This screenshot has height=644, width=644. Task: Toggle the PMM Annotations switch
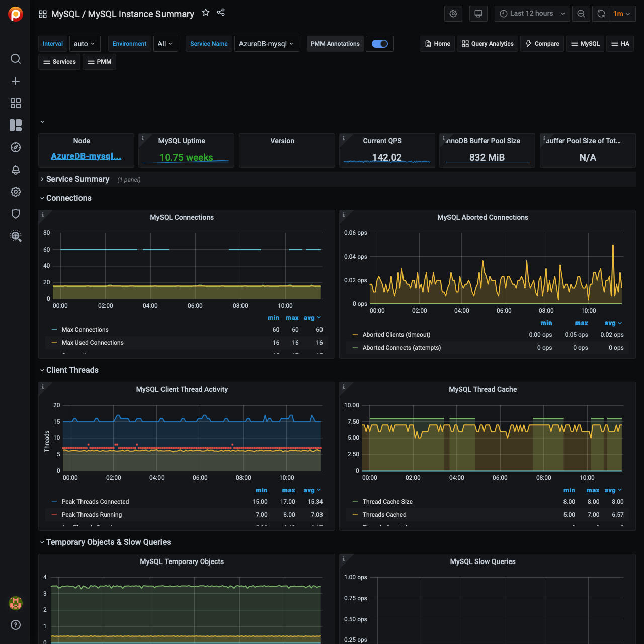380,44
